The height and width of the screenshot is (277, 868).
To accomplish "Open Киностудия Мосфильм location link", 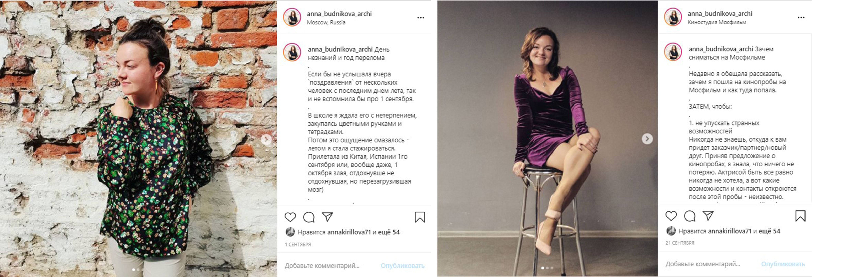I will tap(716, 22).
